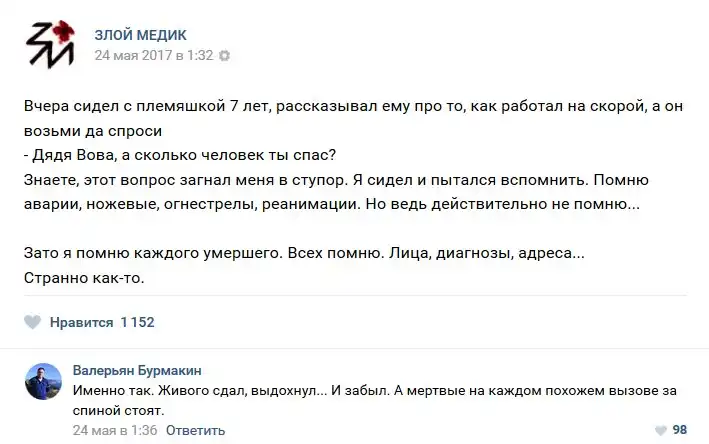Click the gear icon beside the post date
Viewport: 709px width, 444px height.
tap(224, 56)
